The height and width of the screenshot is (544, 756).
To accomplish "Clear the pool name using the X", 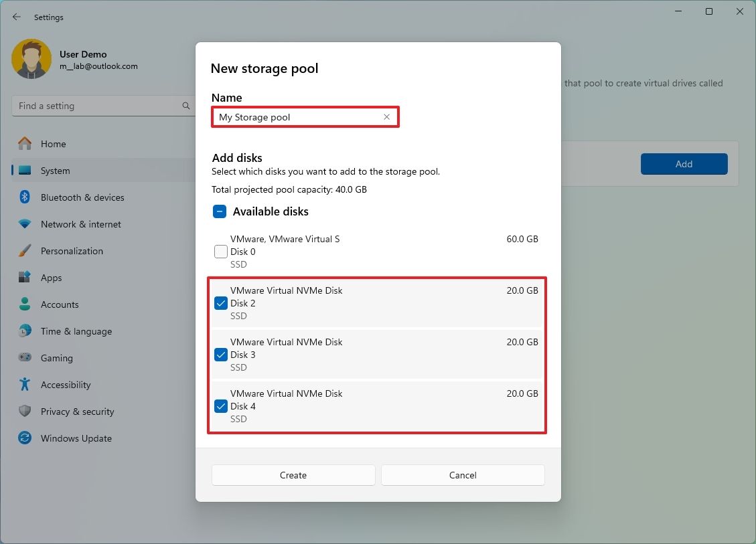I will pyautogui.click(x=386, y=116).
